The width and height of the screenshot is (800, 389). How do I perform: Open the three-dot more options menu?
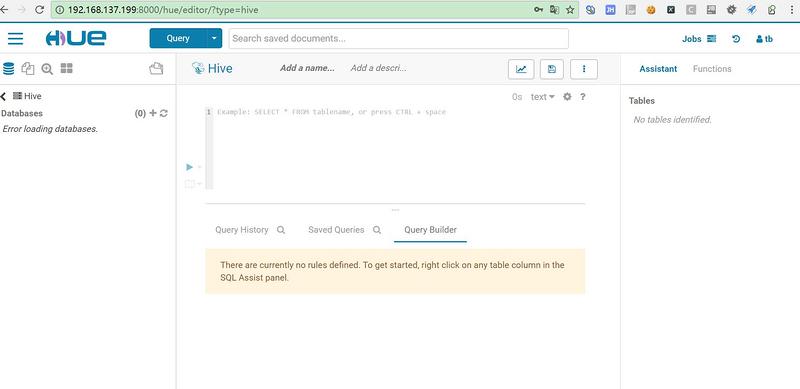(x=584, y=69)
